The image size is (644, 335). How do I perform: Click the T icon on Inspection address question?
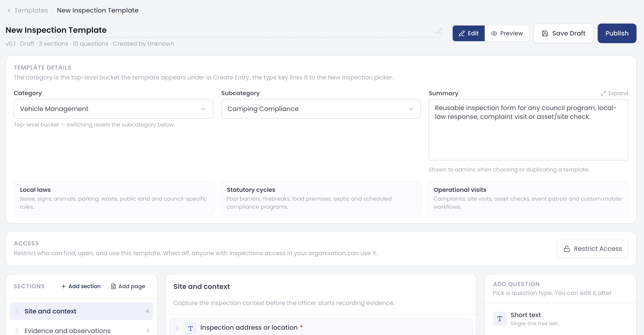(x=191, y=328)
